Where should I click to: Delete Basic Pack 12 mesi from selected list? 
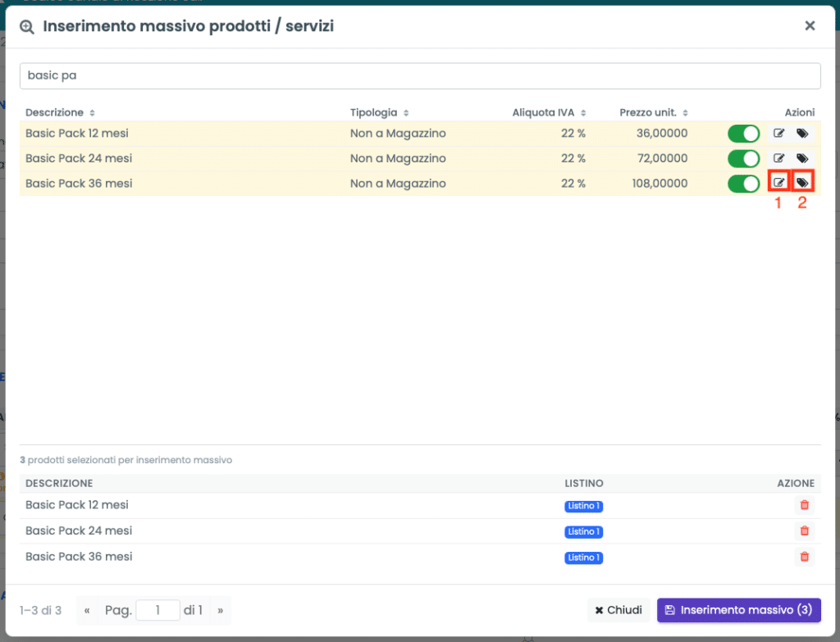click(804, 505)
